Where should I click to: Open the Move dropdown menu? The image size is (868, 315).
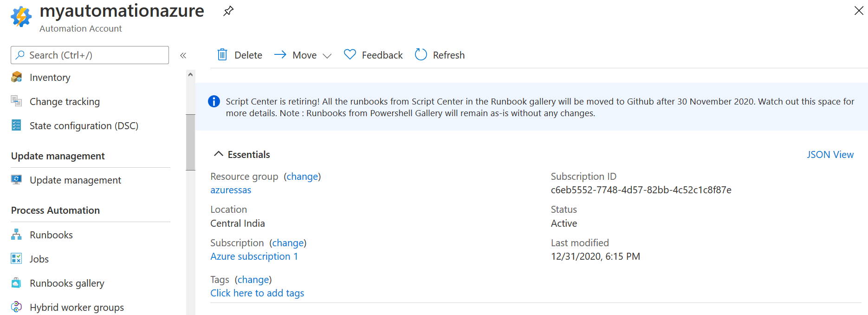(x=327, y=56)
